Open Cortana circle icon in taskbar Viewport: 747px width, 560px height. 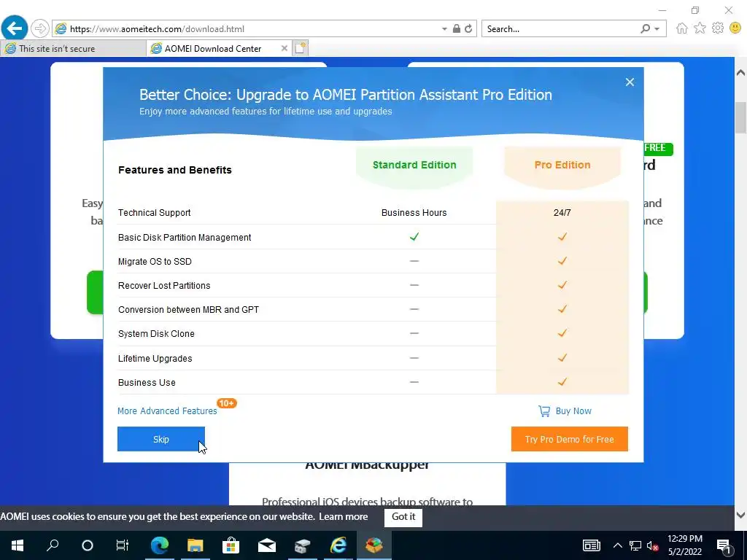(88, 545)
